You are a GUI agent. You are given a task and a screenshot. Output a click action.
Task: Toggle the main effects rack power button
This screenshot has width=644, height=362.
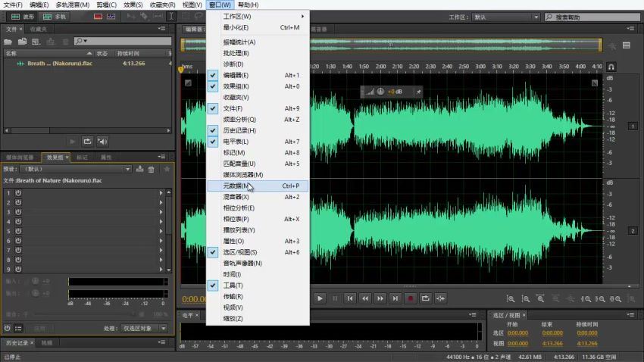[x=8, y=329]
